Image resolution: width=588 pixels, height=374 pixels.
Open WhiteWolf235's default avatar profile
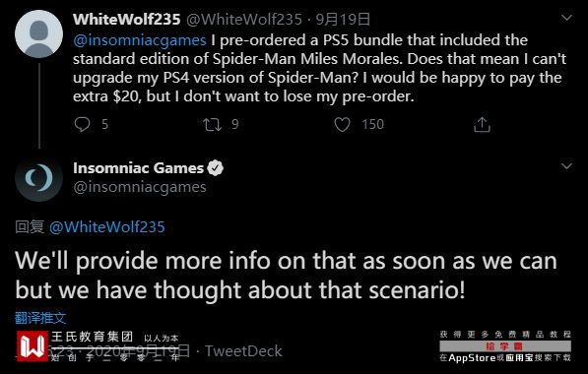point(38,33)
